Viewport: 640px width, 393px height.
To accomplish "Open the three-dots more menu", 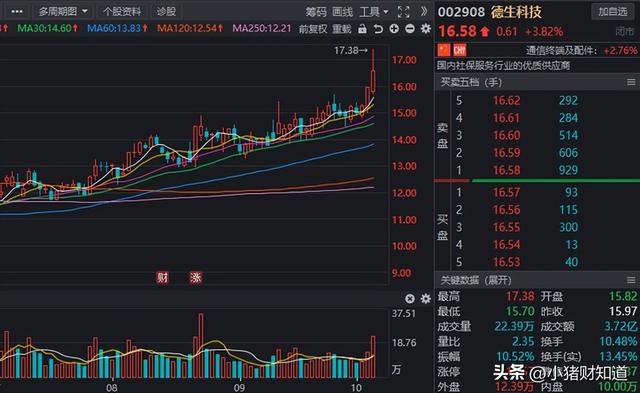I will 17,11.
